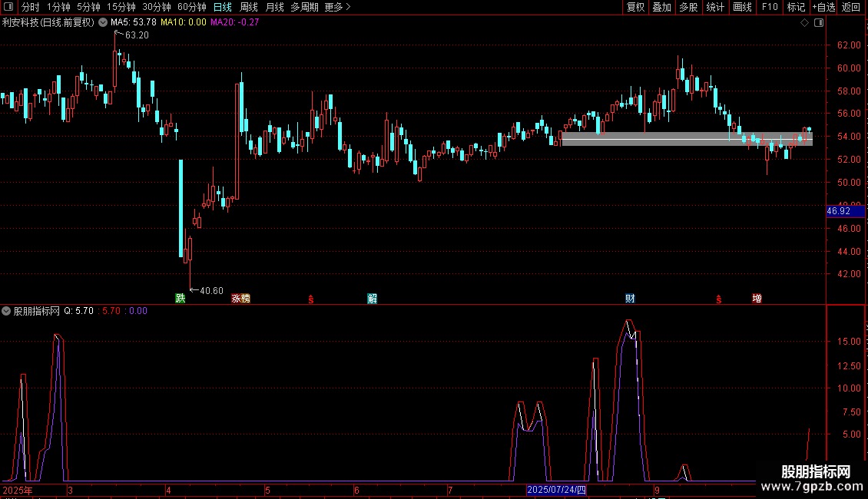Click the gray support zone rectangle

coord(687,139)
